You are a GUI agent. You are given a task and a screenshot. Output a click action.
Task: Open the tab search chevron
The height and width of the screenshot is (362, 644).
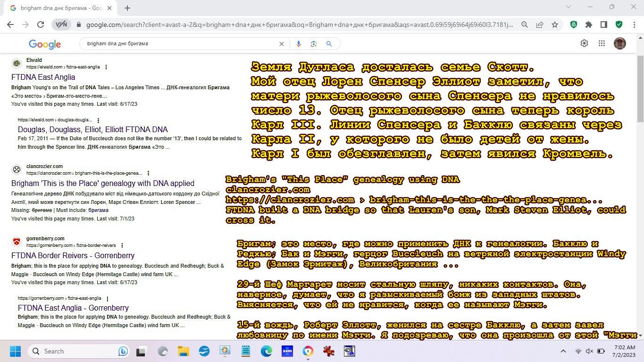coord(569,7)
